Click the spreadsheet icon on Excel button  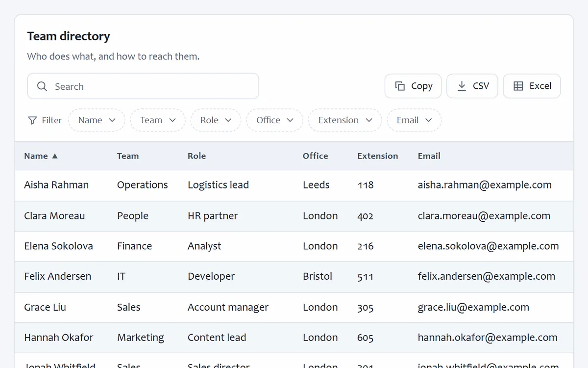click(x=518, y=86)
